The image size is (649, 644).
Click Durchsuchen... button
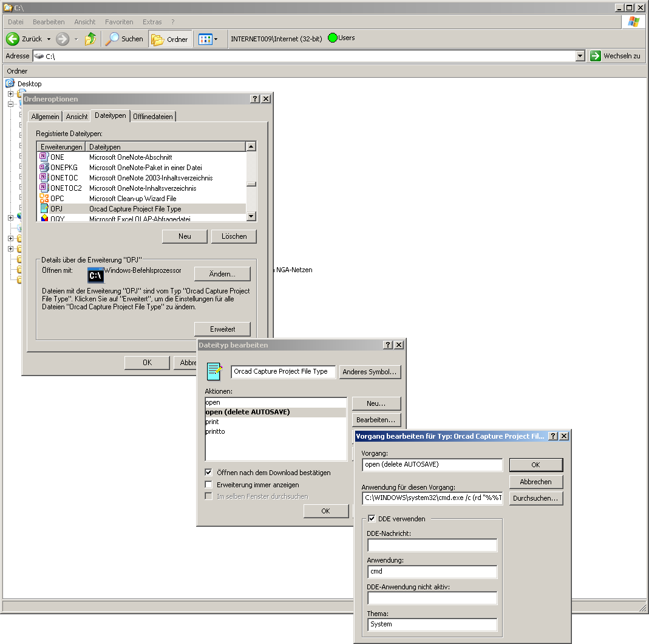point(535,498)
